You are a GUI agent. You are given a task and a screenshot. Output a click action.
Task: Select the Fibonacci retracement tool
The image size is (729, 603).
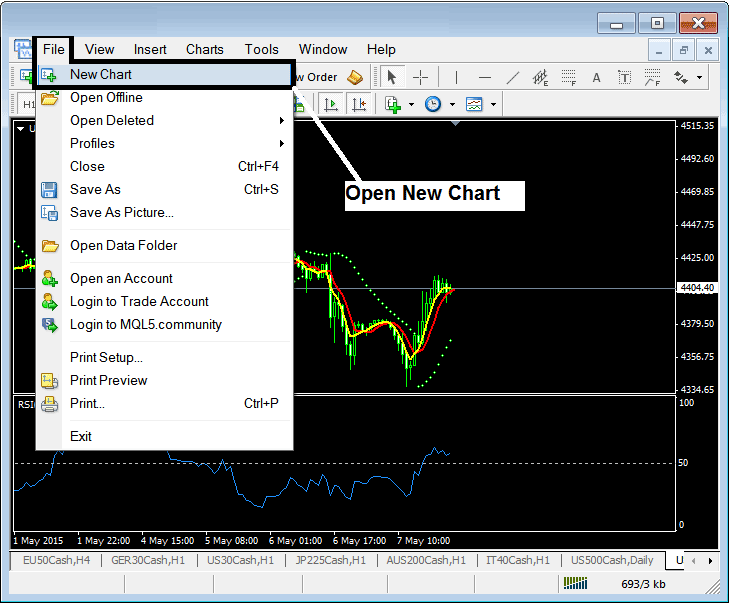pos(568,77)
